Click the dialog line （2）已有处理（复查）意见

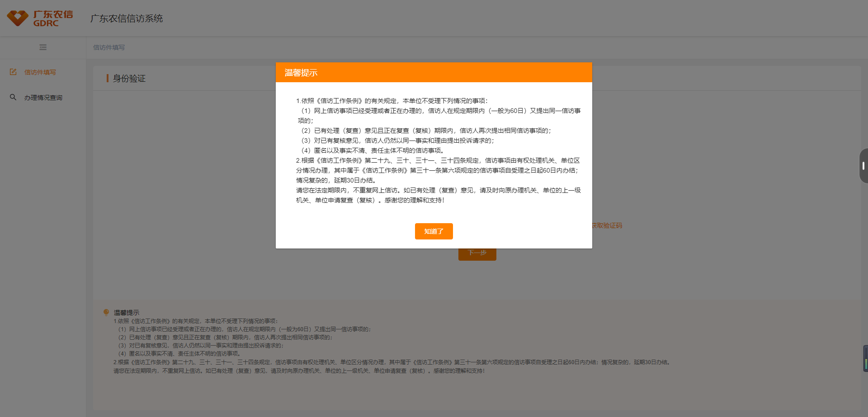(x=425, y=131)
